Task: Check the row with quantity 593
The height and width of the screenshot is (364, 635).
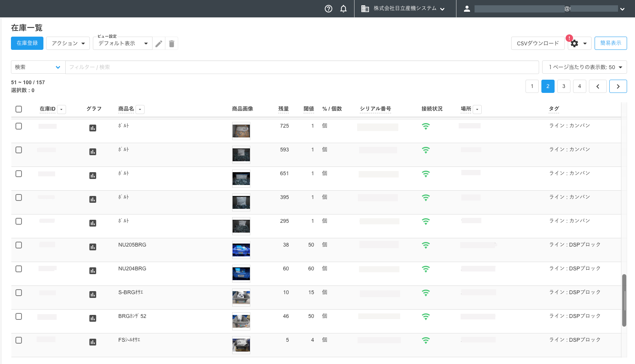Action: (18, 150)
